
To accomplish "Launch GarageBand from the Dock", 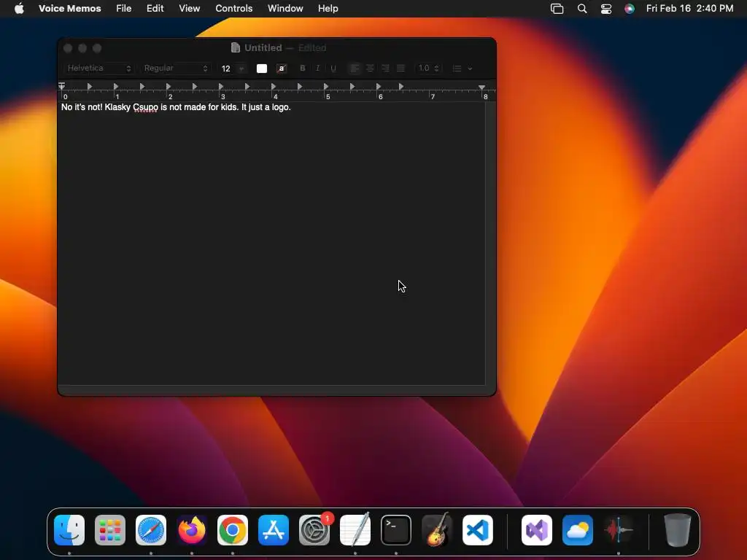I will coord(437,529).
